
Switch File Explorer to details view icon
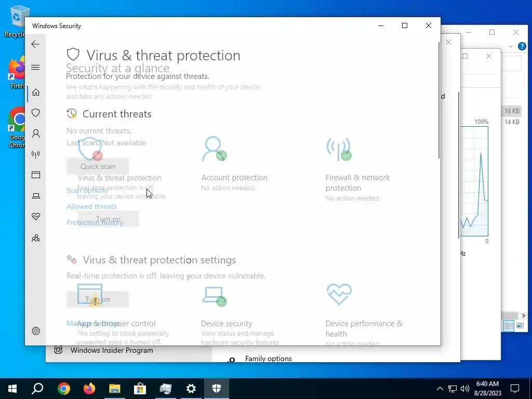pos(509,326)
